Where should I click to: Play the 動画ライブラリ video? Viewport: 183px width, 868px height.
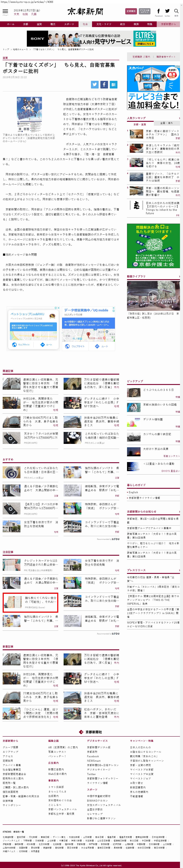coord(153,296)
